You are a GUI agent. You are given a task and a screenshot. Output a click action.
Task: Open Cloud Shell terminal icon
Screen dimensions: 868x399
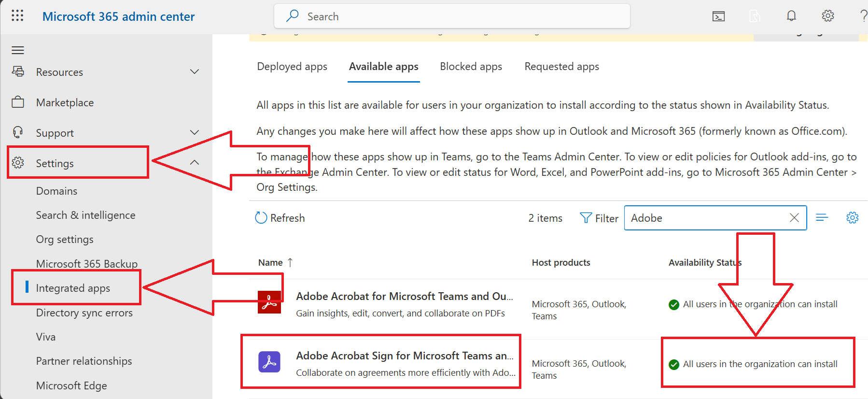(x=718, y=16)
